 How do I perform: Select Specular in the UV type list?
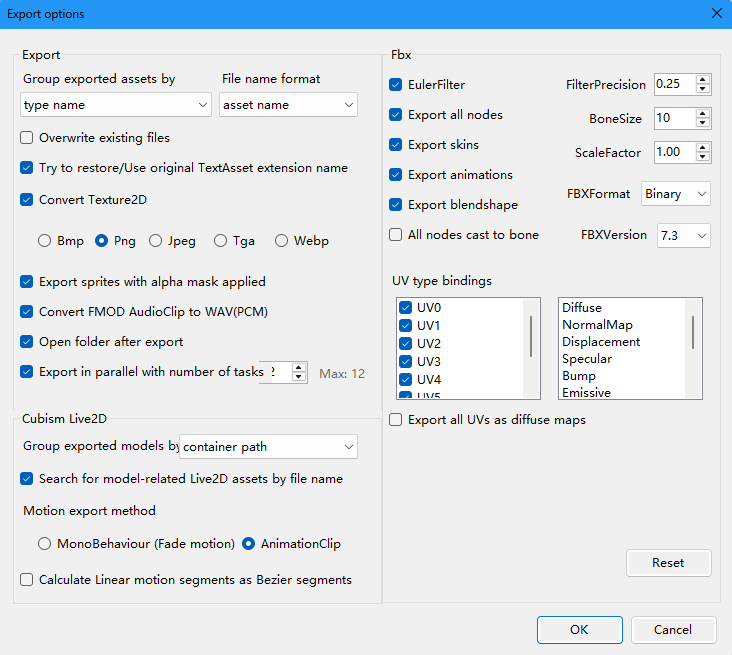click(x=587, y=359)
